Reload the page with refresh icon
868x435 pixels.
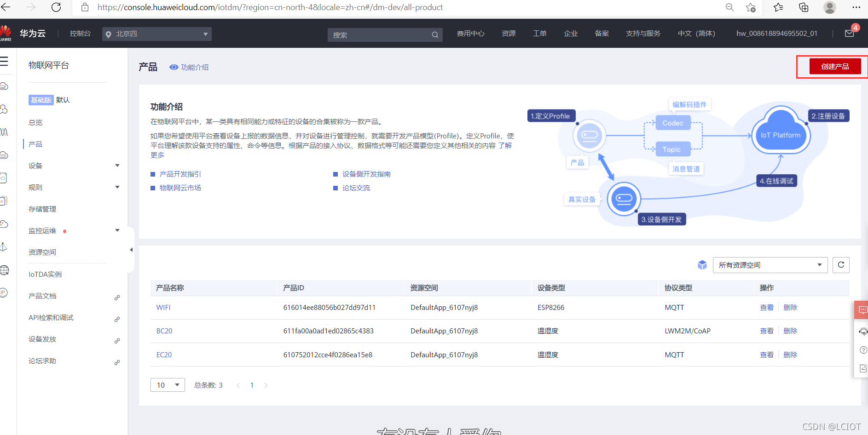point(56,7)
